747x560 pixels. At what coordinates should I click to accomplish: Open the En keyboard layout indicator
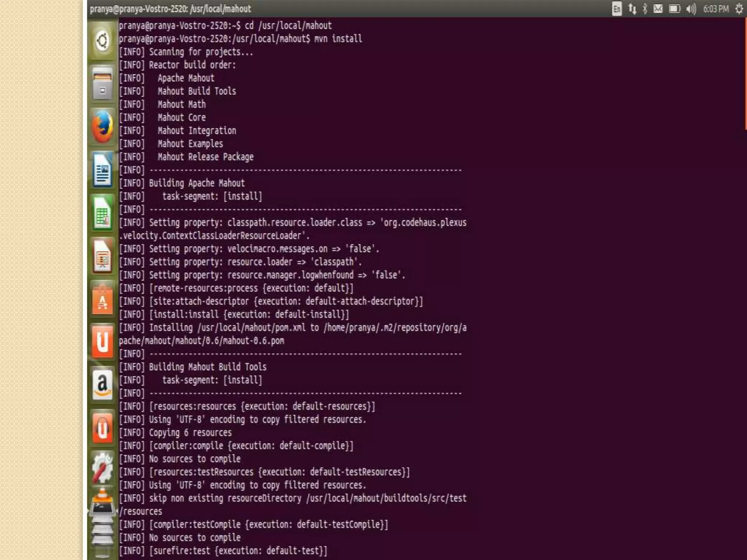(x=617, y=9)
